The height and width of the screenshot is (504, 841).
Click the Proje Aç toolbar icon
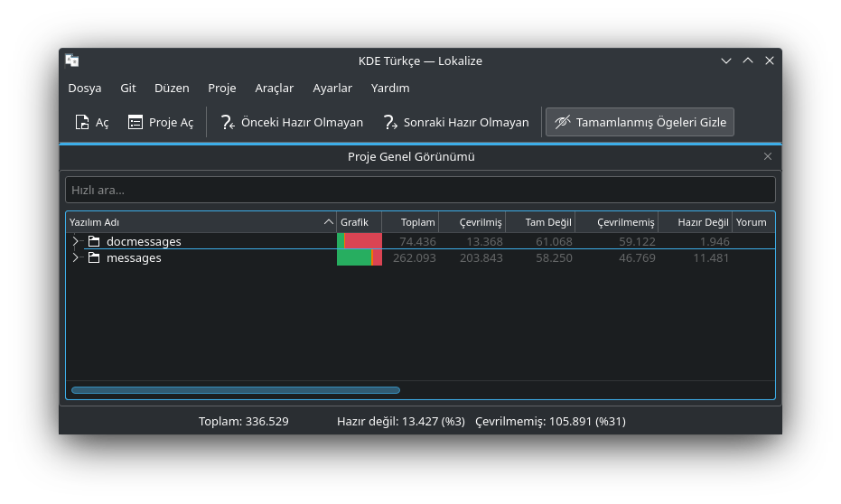135,122
